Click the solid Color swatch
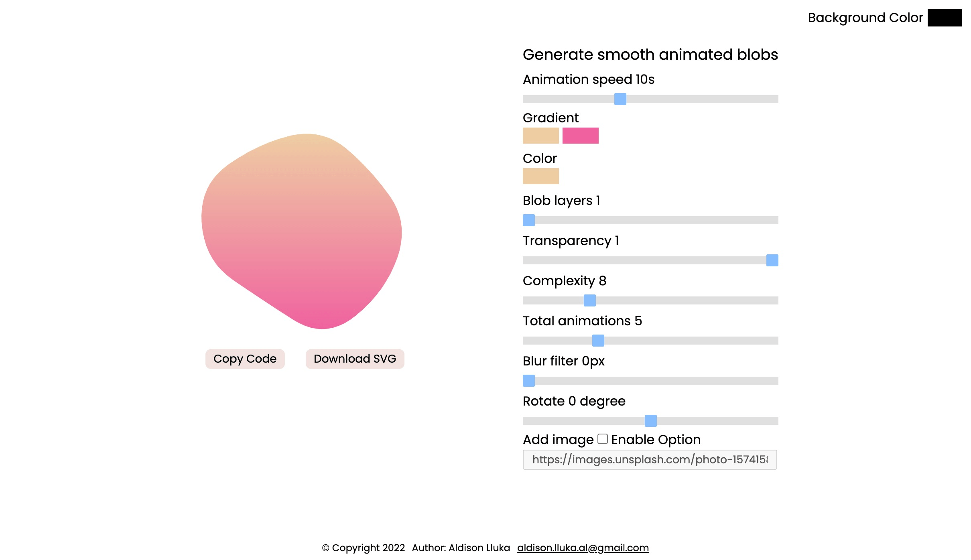This screenshot has height=560, width=971. [541, 176]
